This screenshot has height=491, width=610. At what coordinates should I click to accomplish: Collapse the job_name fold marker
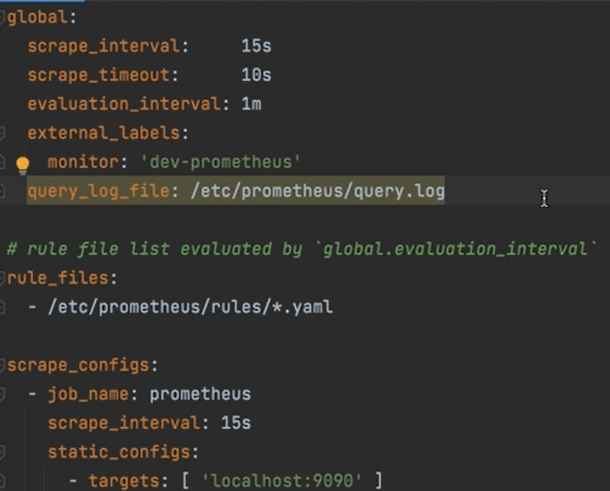2,394
